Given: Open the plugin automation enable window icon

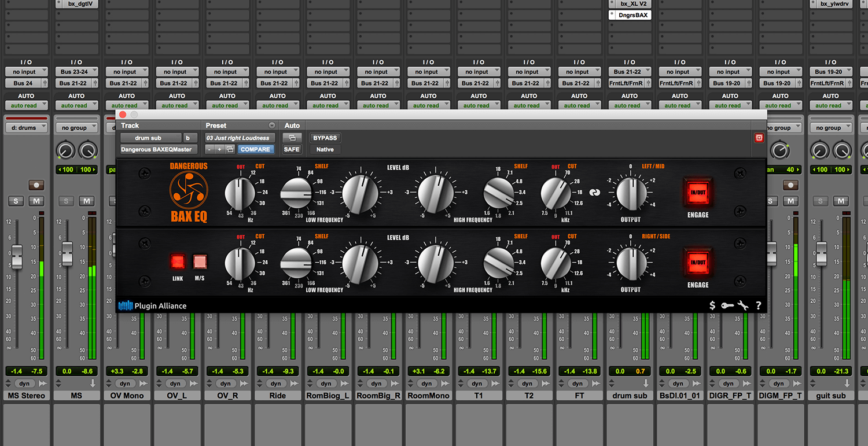Looking at the screenshot, I should tap(292, 138).
